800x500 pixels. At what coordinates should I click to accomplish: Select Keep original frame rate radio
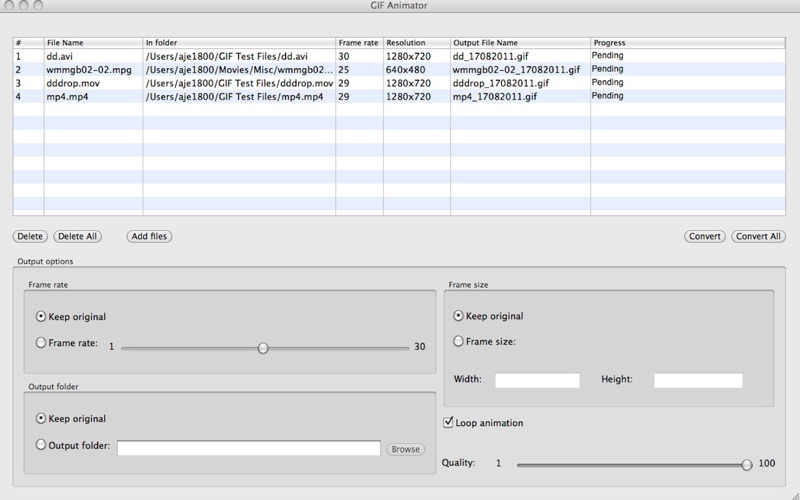(41, 317)
